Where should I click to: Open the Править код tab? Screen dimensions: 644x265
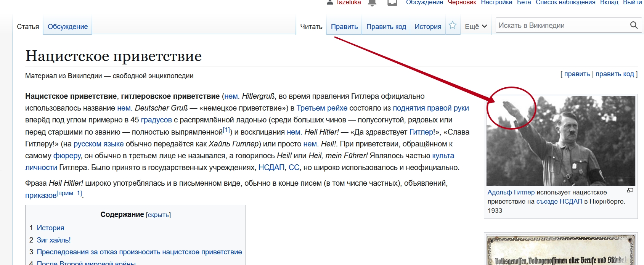(386, 26)
